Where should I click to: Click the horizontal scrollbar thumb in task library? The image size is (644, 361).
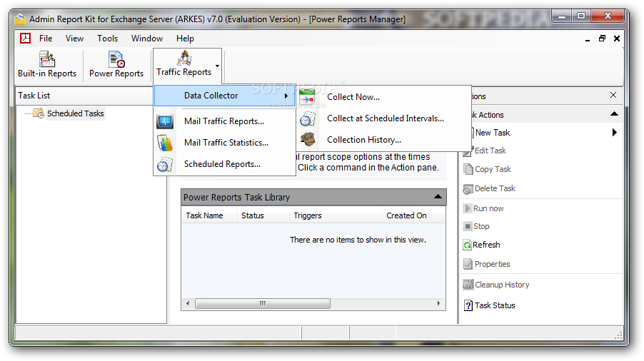[263, 304]
